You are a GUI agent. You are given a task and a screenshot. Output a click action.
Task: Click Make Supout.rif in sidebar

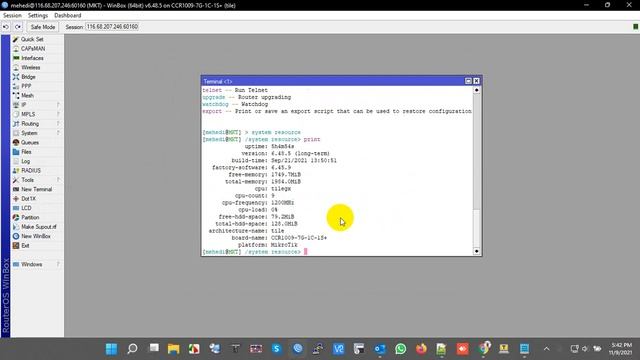pyautogui.click(x=39, y=227)
